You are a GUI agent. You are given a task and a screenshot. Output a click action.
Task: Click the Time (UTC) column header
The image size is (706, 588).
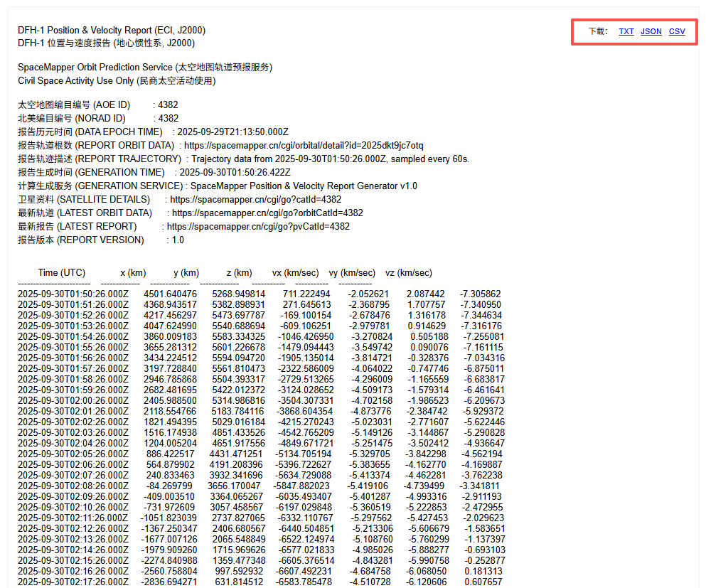click(x=62, y=272)
